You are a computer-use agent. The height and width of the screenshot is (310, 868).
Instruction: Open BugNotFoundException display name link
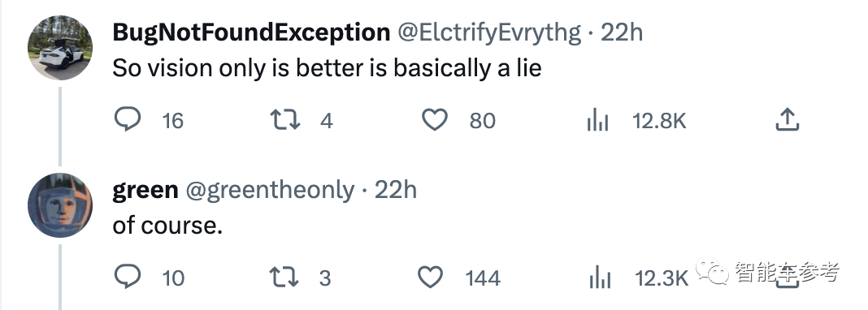(251, 32)
